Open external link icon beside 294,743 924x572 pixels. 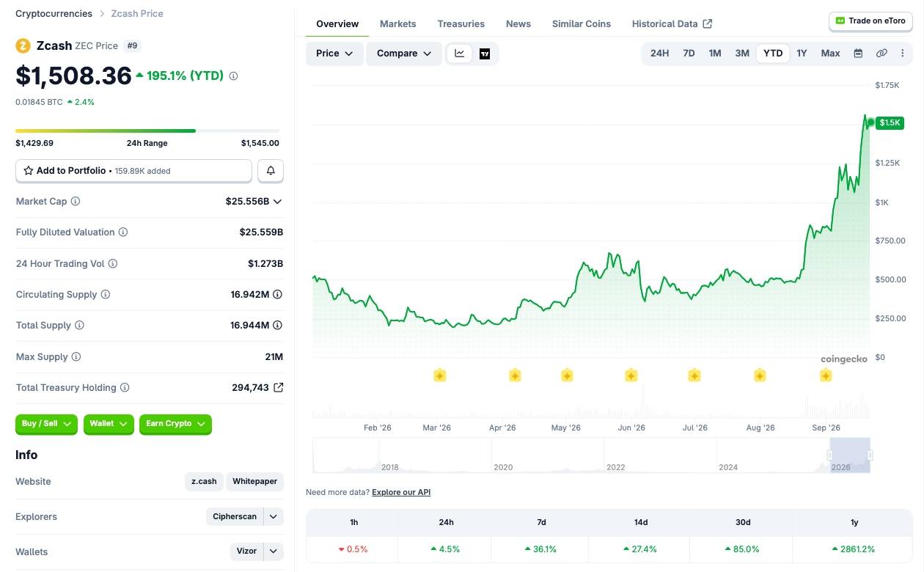click(279, 387)
